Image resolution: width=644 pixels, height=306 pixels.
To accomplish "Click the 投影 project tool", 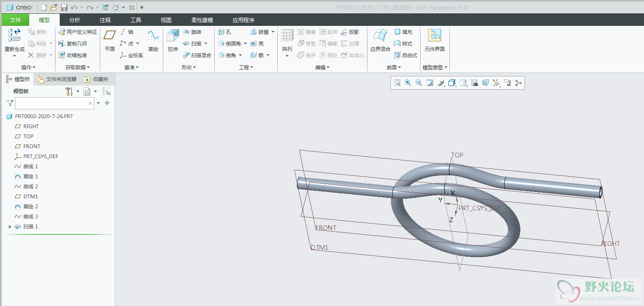I will pyautogui.click(x=350, y=32).
